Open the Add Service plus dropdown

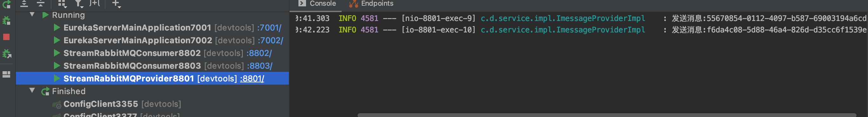(x=116, y=4)
